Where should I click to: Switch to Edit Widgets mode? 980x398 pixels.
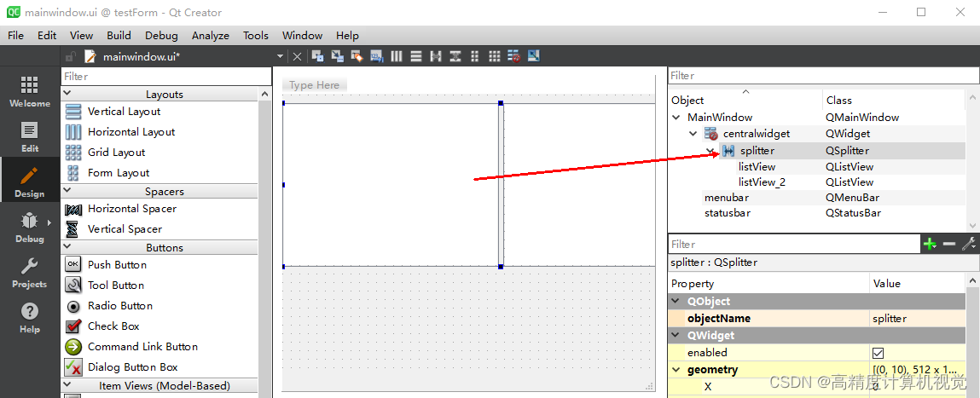coord(317,56)
